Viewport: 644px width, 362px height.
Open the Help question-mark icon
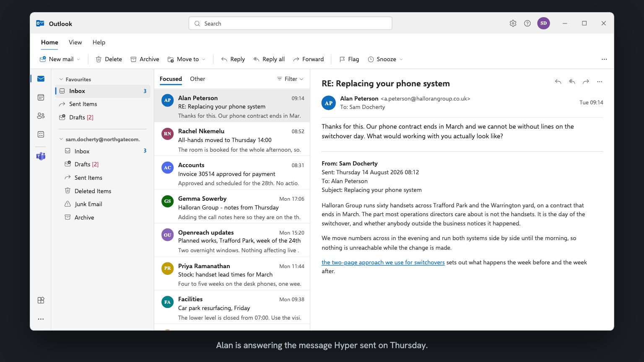[527, 23]
